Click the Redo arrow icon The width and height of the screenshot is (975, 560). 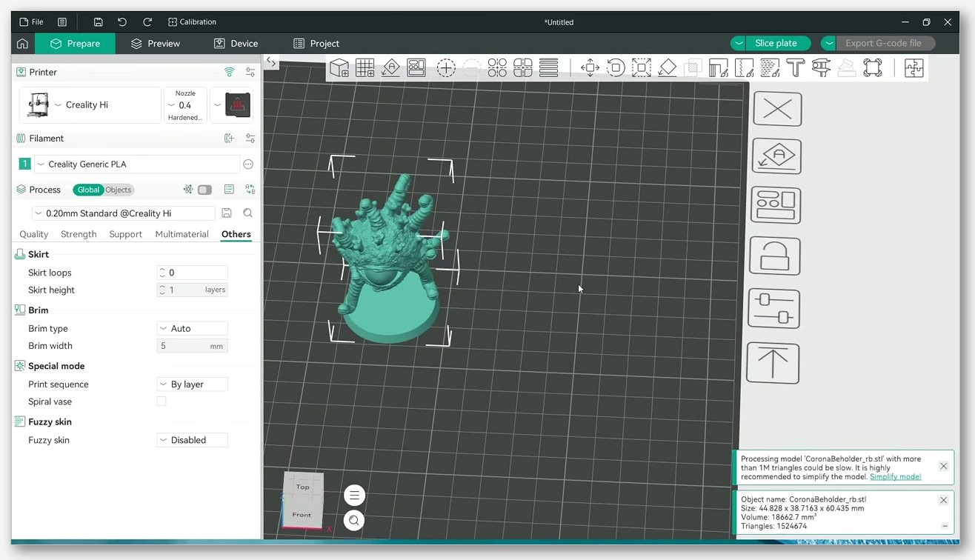[x=147, y=21]
